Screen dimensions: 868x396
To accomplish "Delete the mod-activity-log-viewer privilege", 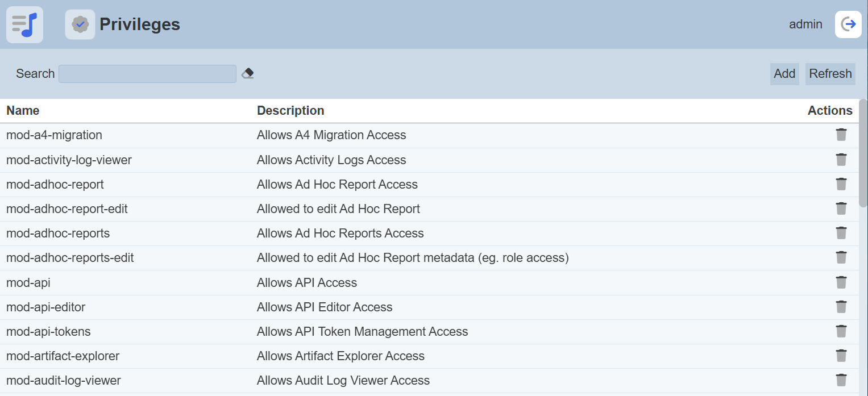I will pos(841,160).
